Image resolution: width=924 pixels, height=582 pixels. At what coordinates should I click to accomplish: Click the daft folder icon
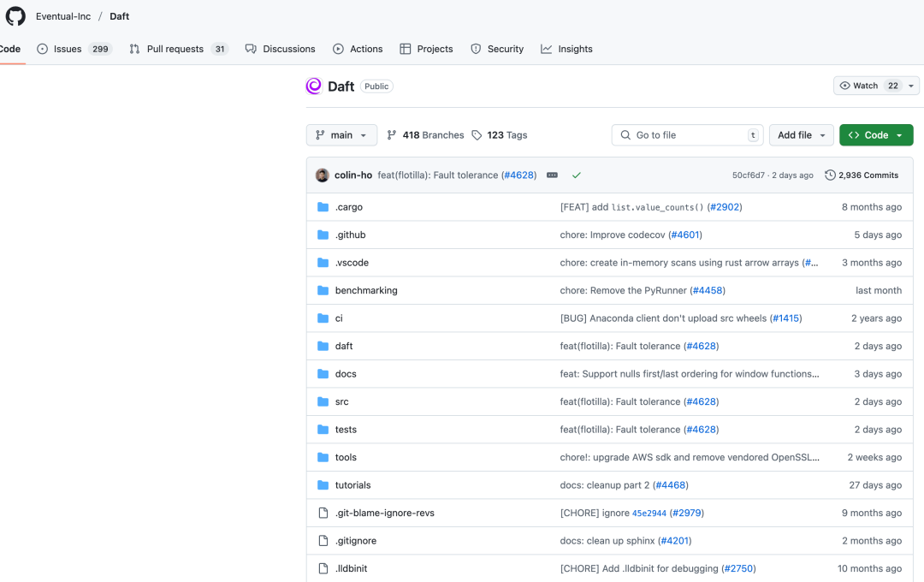tap(323, 346)
